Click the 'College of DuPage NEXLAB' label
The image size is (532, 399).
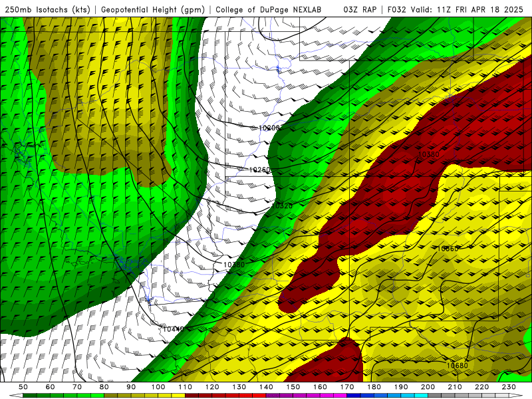point(268,10)
